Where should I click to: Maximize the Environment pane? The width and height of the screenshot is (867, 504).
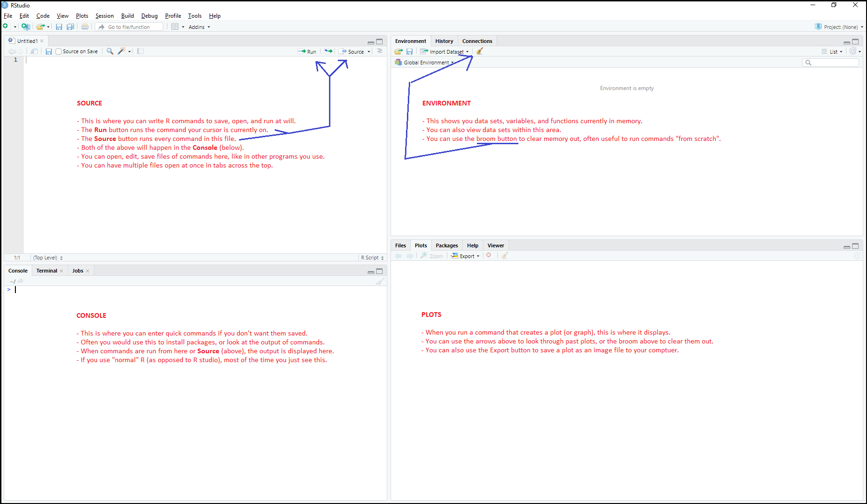click(x=855, y=42)
